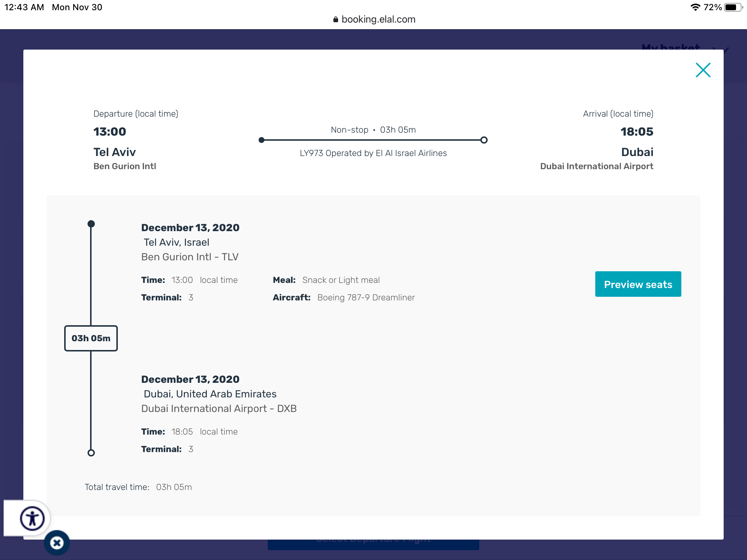
Task: Close the flight details dialog with the X
Action: pyautogui.click(x=703, y=70)
